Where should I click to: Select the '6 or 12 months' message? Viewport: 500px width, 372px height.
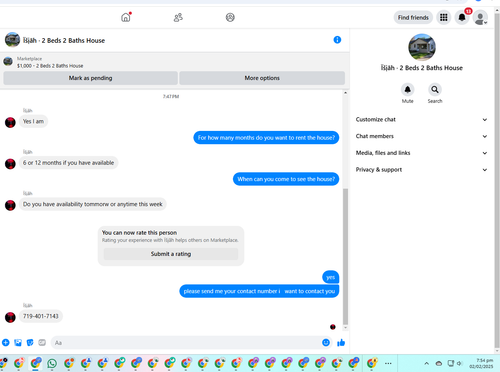68,163
